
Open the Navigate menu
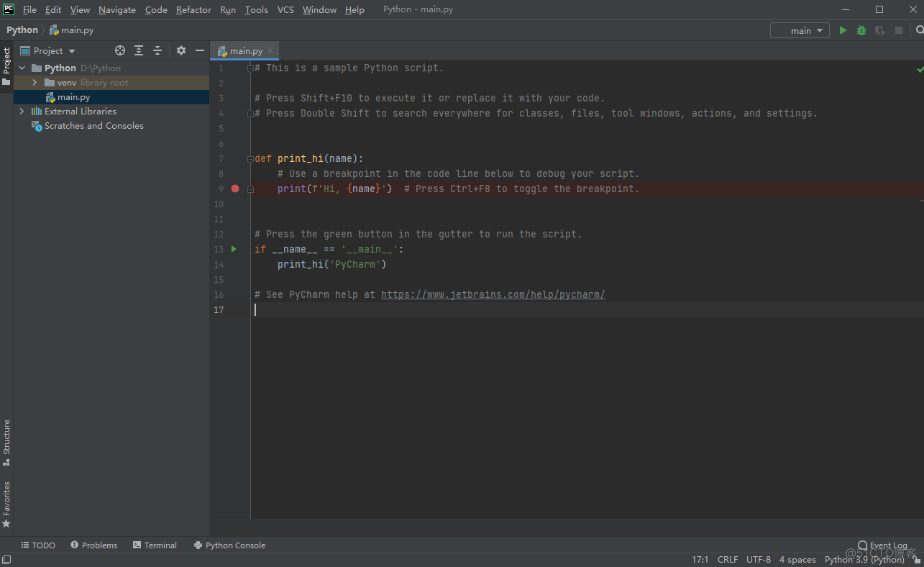click(x=117, y=9)
